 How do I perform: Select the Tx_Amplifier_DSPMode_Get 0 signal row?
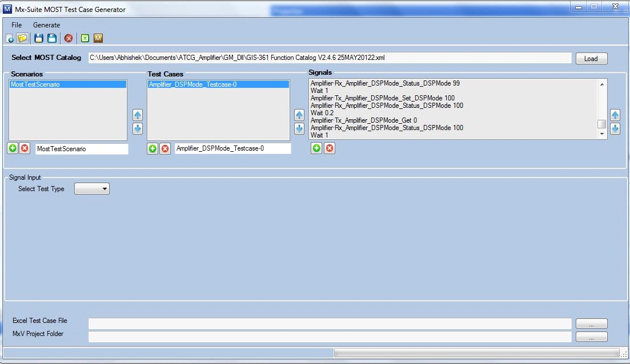(453, 120)
